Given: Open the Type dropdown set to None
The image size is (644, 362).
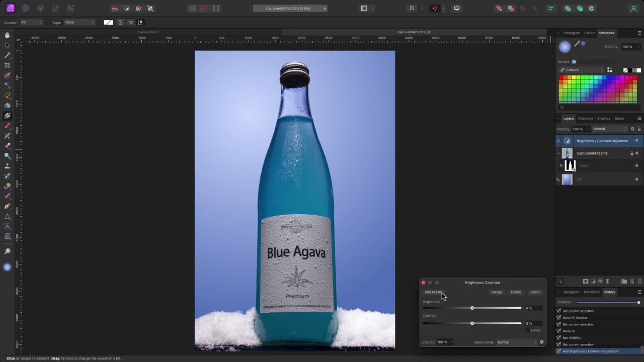Looking at the screenshot, I should pos(79,22).
